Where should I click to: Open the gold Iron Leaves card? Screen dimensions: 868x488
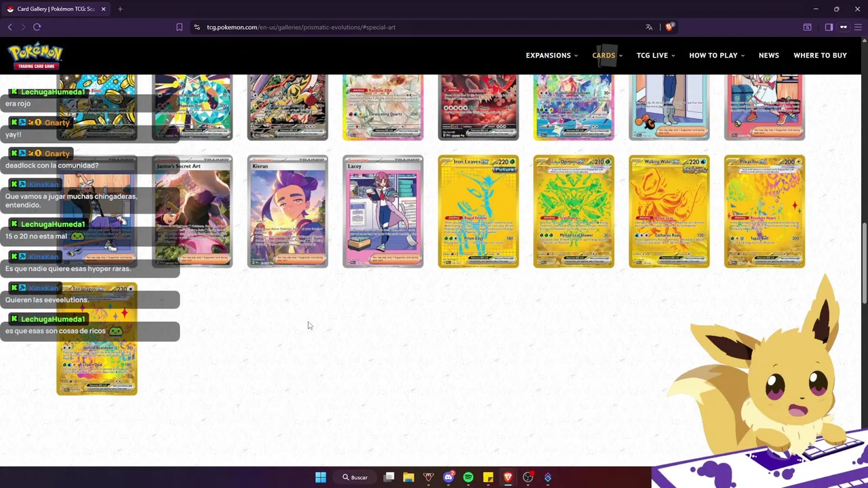[478, 211]
